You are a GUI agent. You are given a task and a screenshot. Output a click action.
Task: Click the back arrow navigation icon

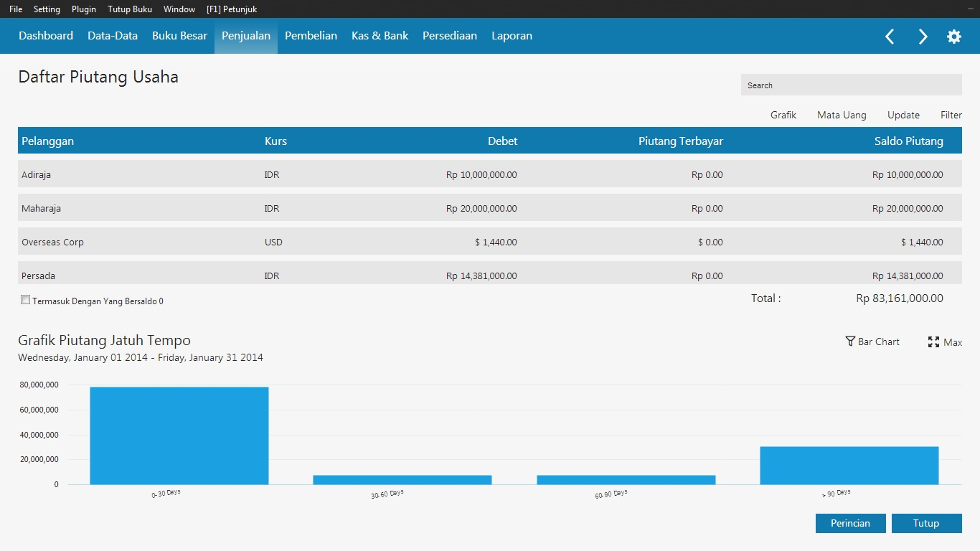(890, 37)
